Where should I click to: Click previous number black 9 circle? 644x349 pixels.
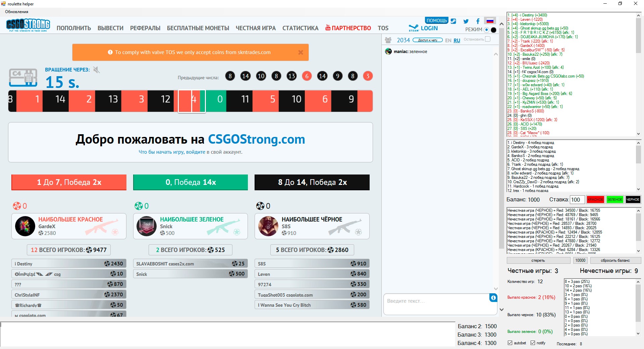[337, 76]
